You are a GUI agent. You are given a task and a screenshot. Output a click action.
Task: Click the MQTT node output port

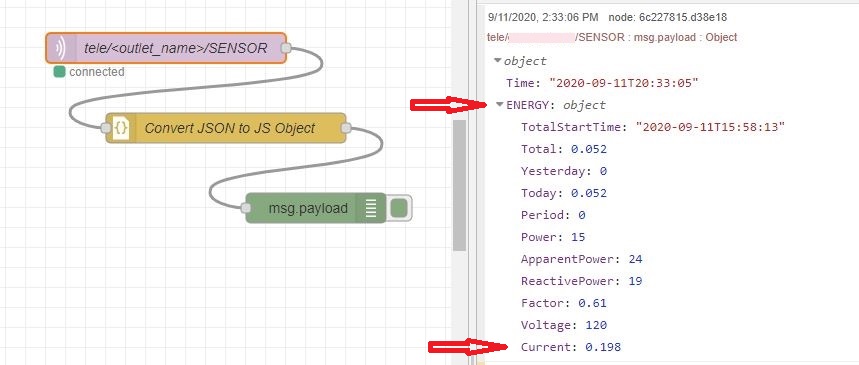285,48
